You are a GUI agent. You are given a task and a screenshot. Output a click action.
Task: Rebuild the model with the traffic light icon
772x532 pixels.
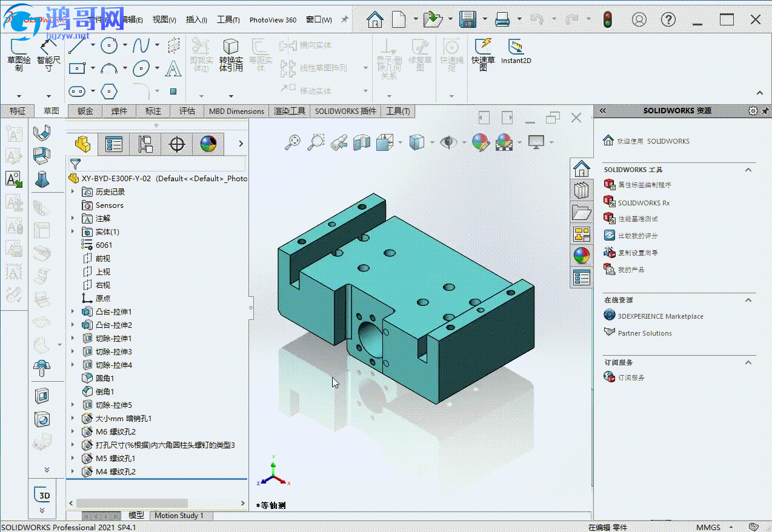point(607,19)
